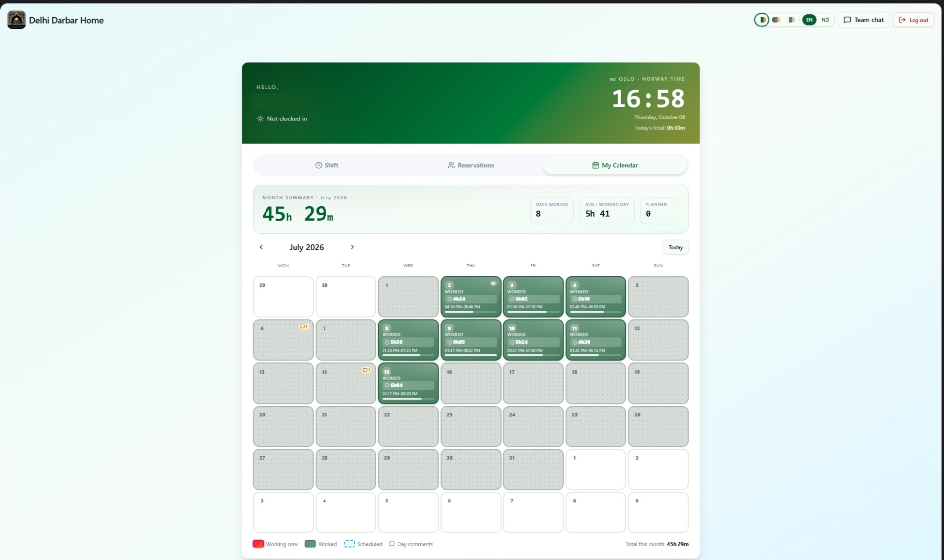Viewport: 944px width, 560px height.
Task: Go to previous month with left chevron
Action: click(x=261, y=247)
